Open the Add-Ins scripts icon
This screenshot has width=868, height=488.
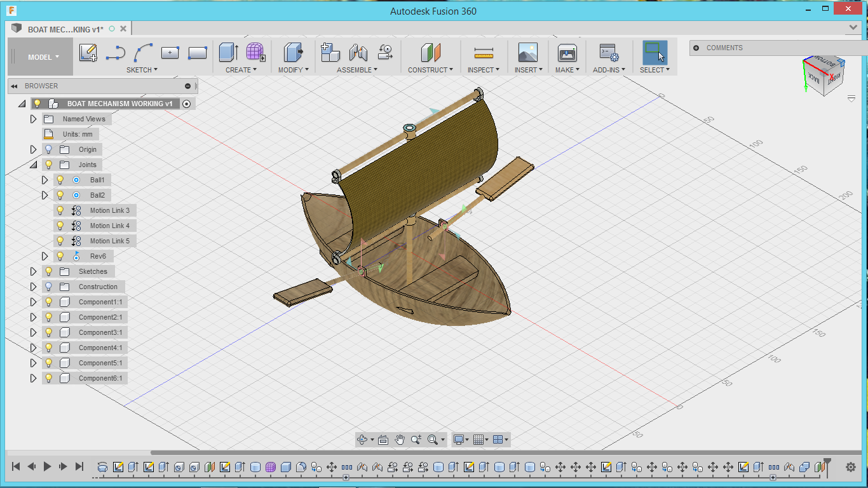click(x=608, y=53)
